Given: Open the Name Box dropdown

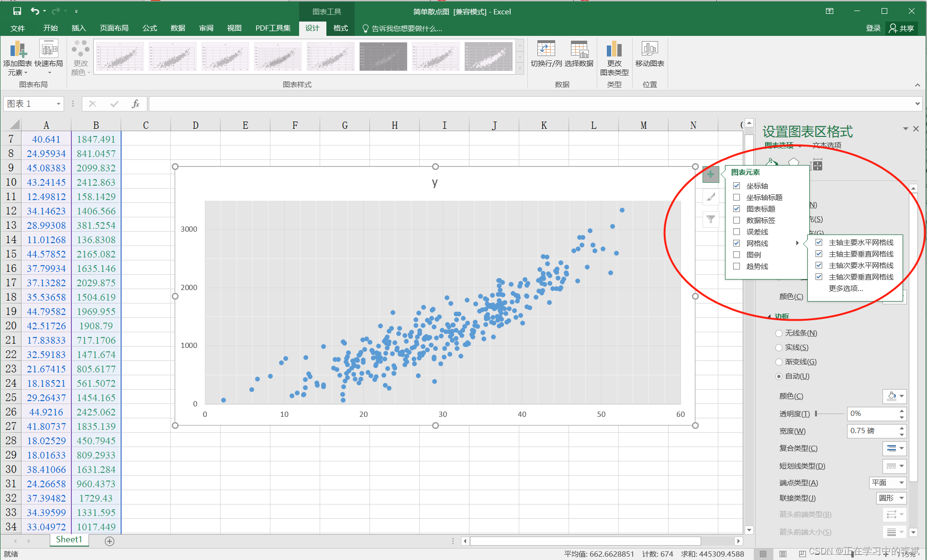Looking at the screenshot, I should pyautogui.click(x=58, y=104).
